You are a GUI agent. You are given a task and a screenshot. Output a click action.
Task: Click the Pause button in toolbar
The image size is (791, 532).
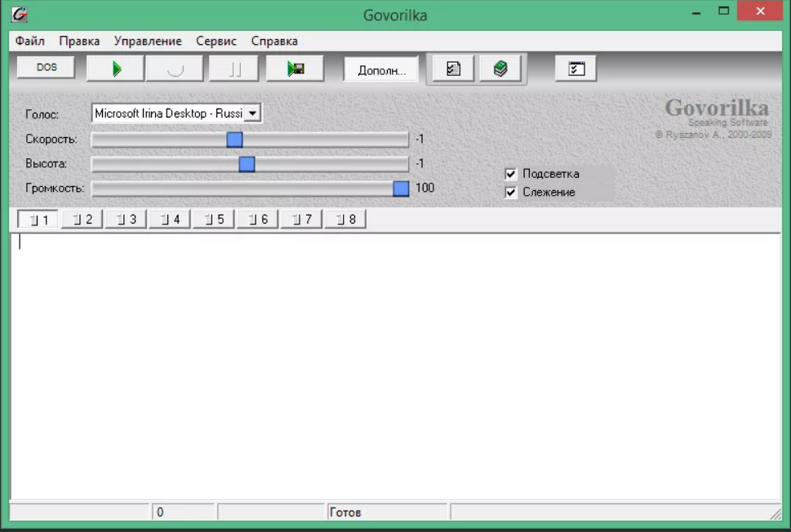pyautogui.click(x=234, y=69)
